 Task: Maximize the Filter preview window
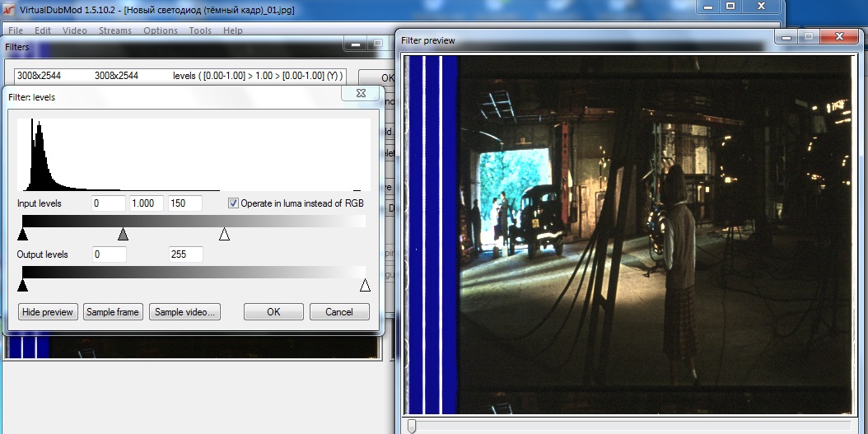click(x=809, y=37)
